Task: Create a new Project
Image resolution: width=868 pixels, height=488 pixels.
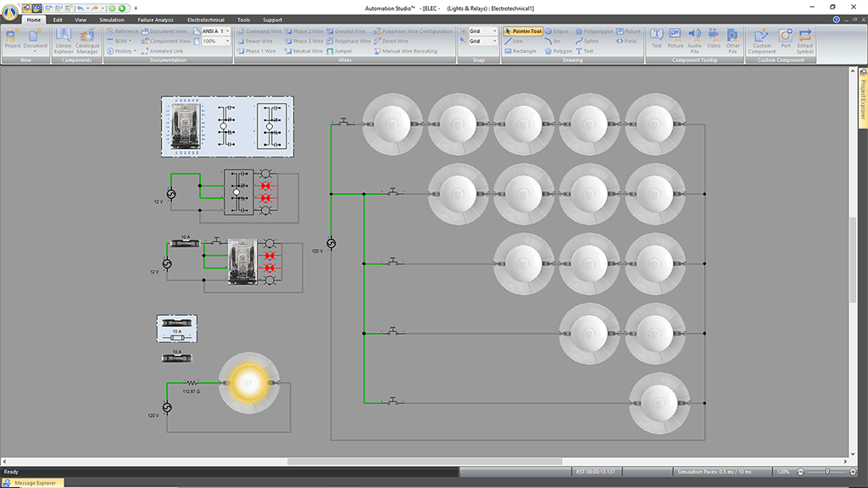Action: pos(13,39)
